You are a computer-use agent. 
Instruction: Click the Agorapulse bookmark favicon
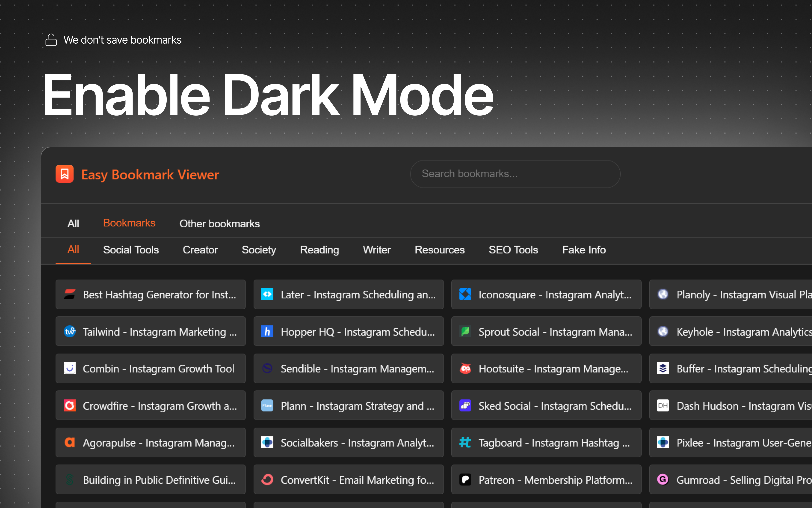coord(69,442)
